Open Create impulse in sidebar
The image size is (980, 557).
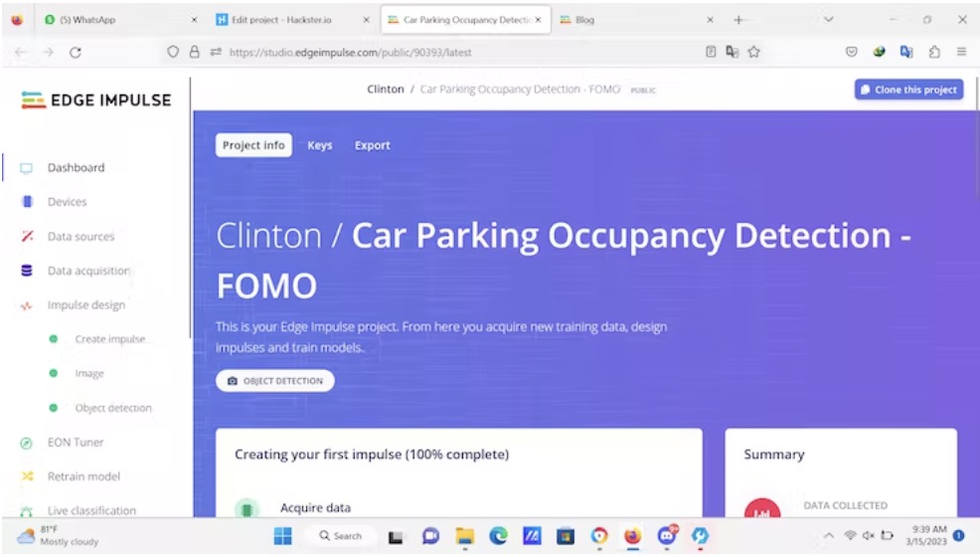tap(109, 339)
